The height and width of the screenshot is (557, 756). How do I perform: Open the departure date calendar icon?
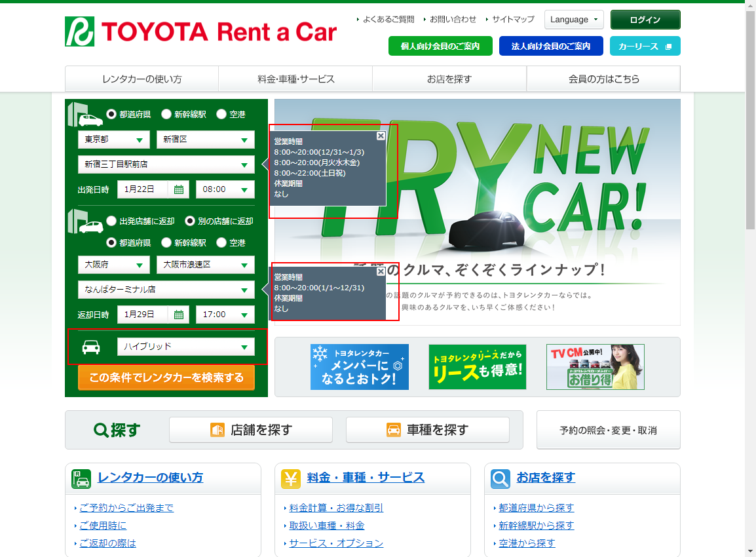[179, 189]
